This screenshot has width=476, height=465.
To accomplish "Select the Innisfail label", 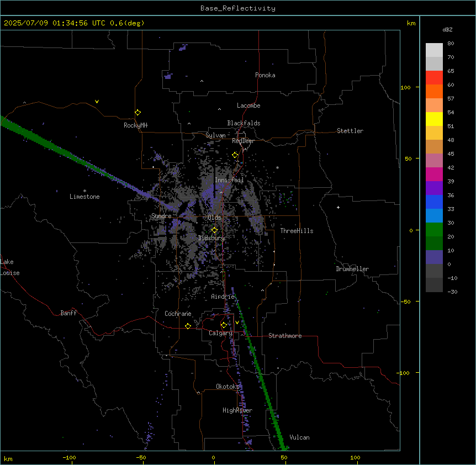I will 229,180.
